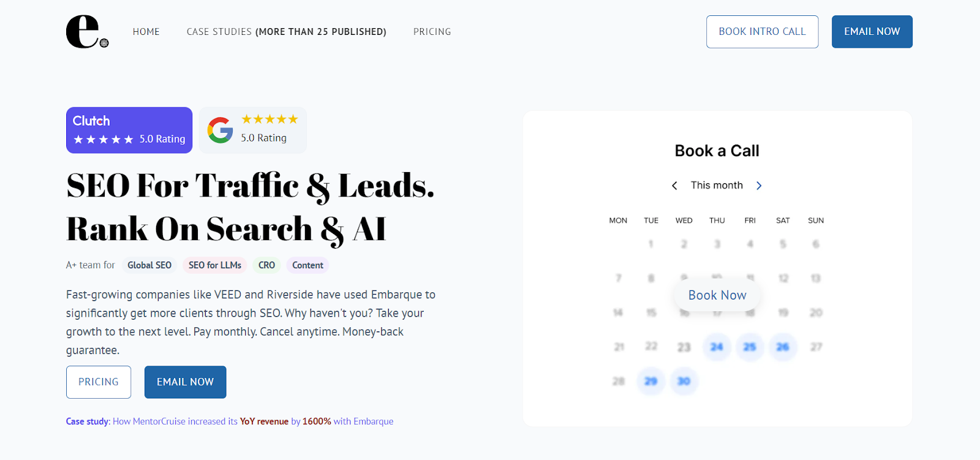This screenshot has width=980, height=460.
Task: Go to next month in calendar
Action: coord(759,186)
